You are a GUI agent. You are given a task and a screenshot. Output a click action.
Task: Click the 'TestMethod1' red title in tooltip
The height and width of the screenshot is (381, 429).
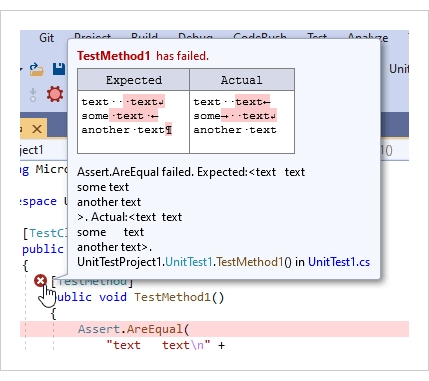[x=114, y=56]
